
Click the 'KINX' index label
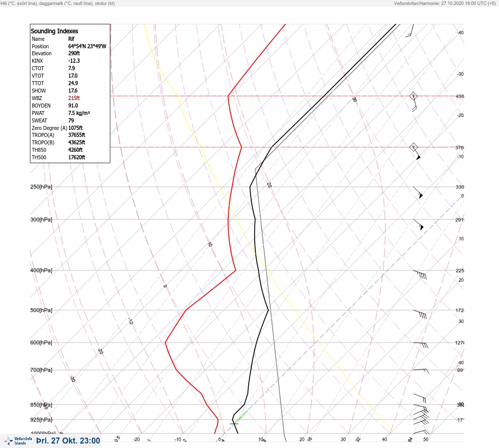click(x=37, y=61)
